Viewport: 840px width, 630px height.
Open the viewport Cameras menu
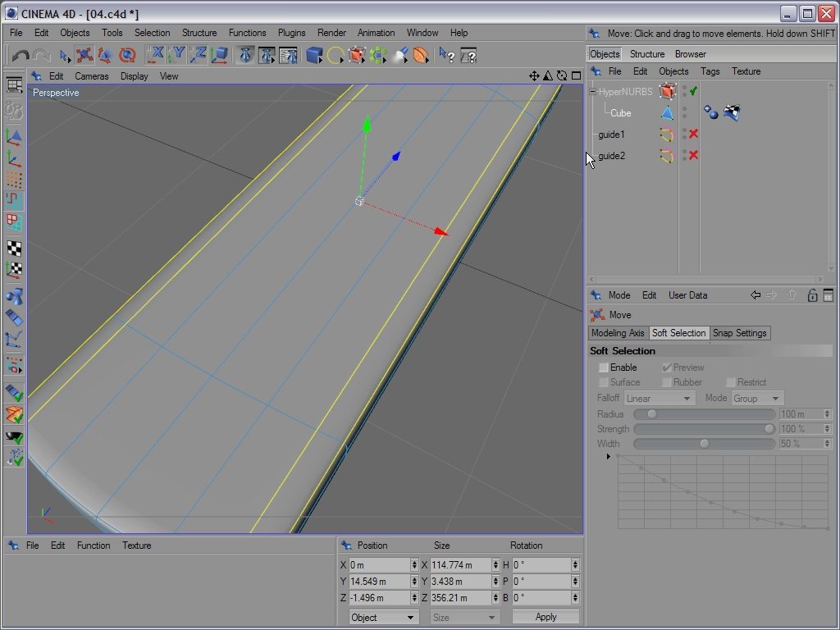tap(92, 76)
